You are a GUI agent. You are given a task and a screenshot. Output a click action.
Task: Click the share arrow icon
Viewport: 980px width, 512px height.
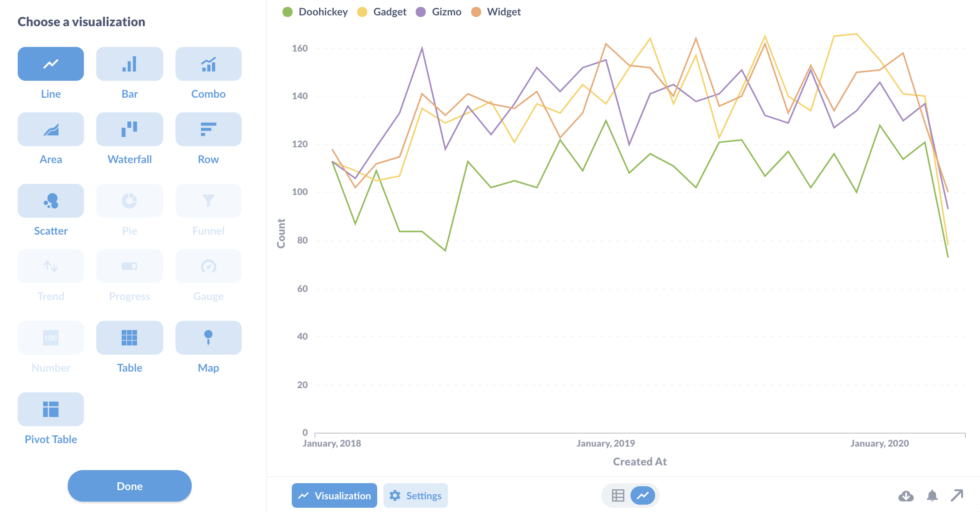pos(957,495)
